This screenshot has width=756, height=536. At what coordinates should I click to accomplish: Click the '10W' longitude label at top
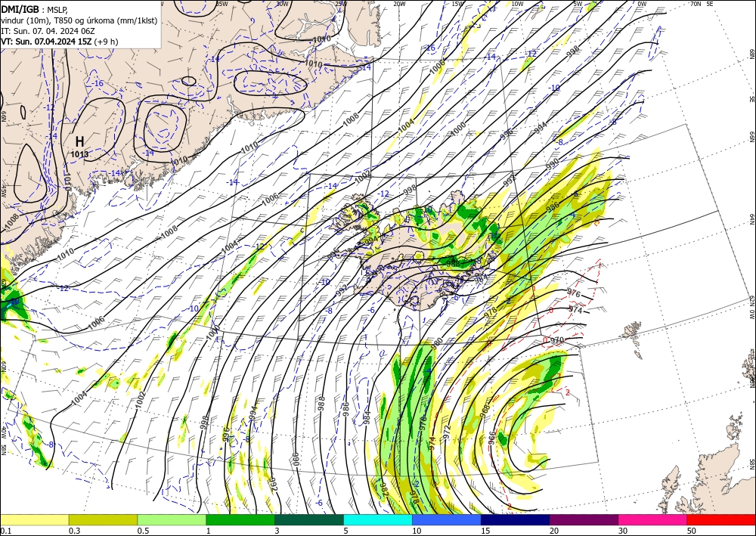pyautogui.click(x=517, y=4)
